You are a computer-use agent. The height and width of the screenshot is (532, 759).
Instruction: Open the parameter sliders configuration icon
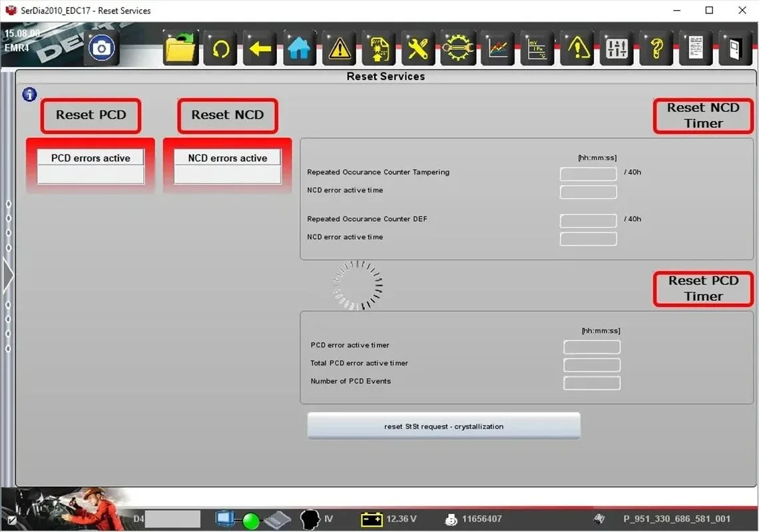pyautogui.click(x=617, y=47)
